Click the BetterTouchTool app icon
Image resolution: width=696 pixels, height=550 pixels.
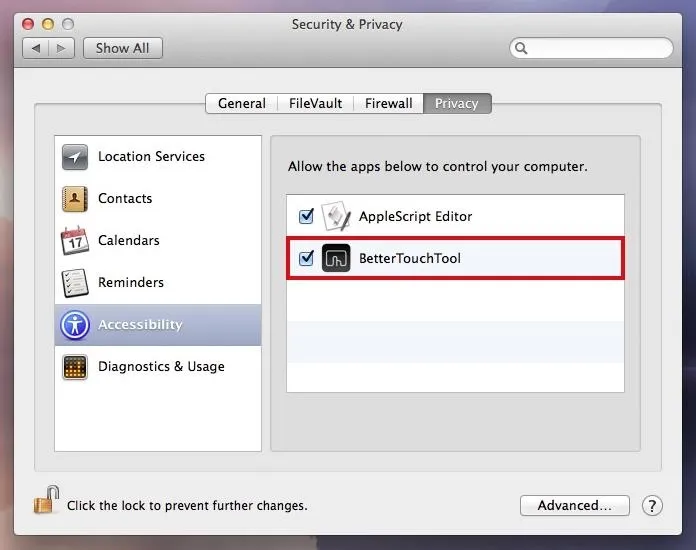click(336, 258)
